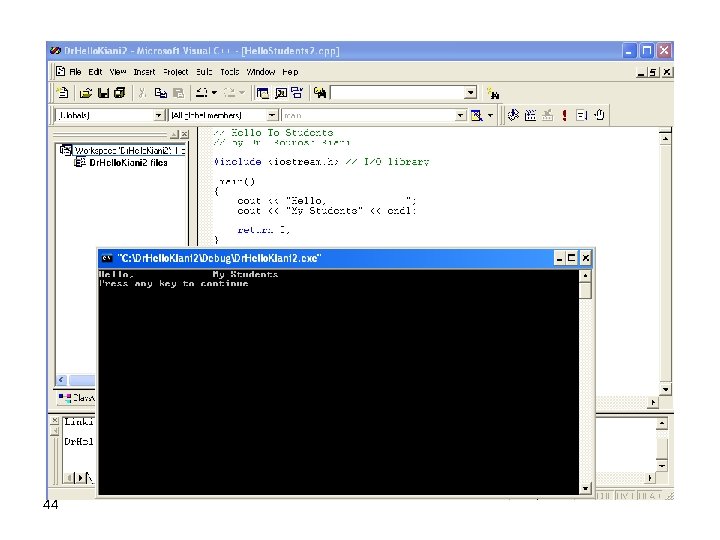Open the main function dropdown

[x=461, y=115]
